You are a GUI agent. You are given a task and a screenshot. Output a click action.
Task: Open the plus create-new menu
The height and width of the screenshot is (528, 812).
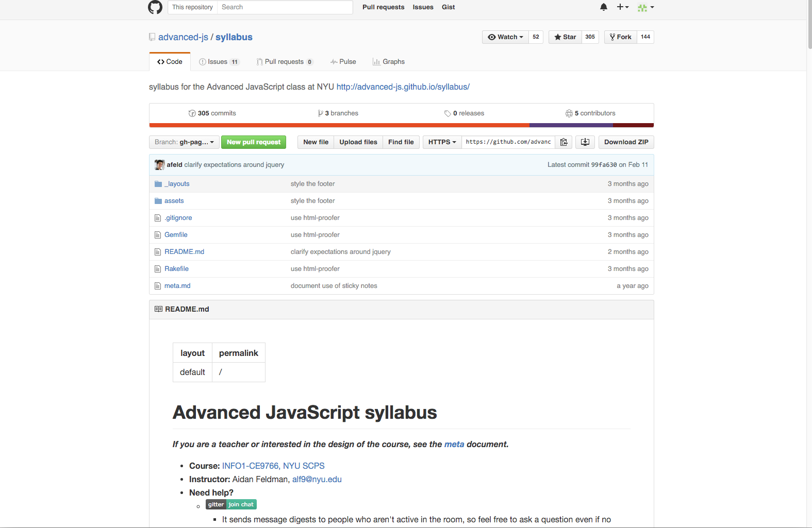623,7
